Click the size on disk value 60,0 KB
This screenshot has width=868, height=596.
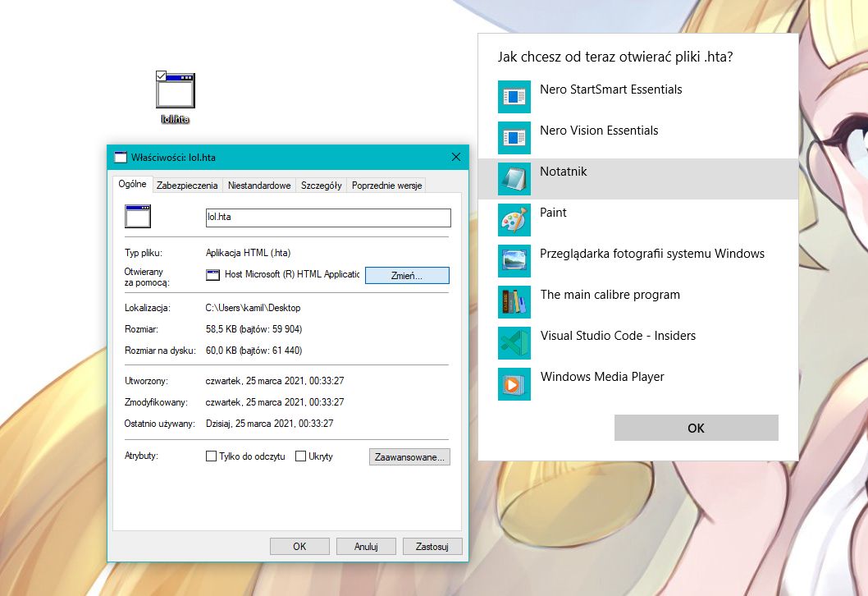click(254, 350)
